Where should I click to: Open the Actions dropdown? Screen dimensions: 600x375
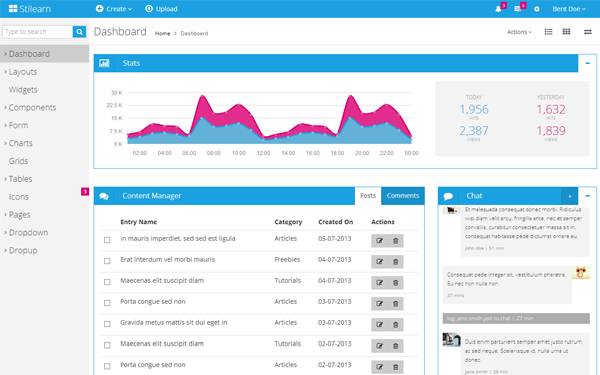(519, 32)
